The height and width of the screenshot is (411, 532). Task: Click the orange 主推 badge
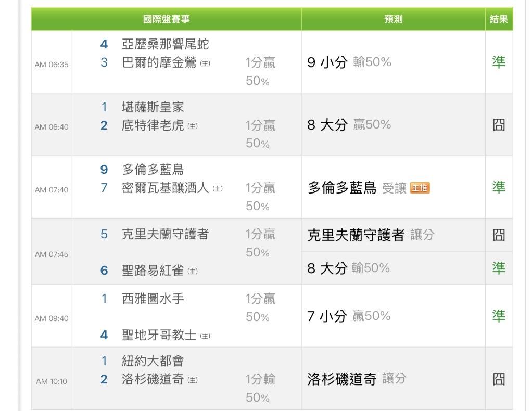(420, 188)
